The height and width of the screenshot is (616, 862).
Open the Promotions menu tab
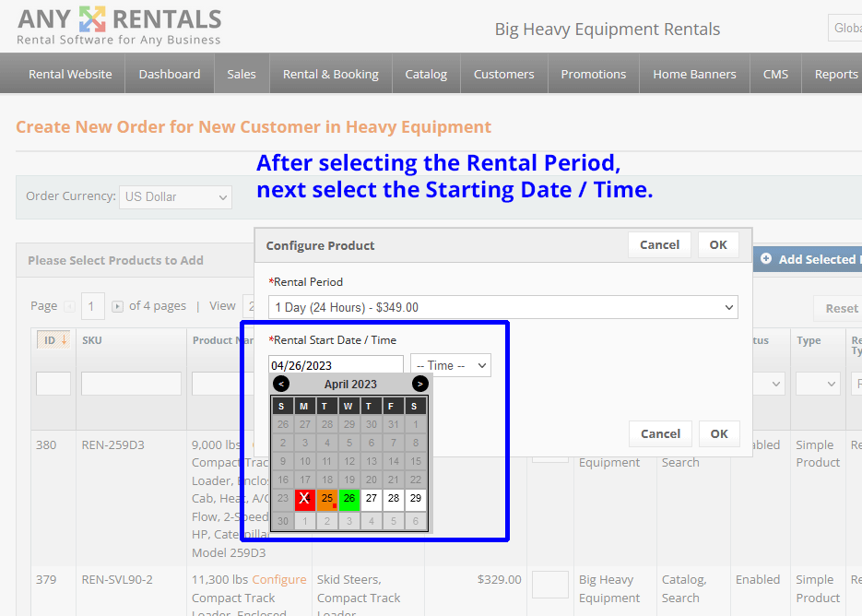point(593,74)
